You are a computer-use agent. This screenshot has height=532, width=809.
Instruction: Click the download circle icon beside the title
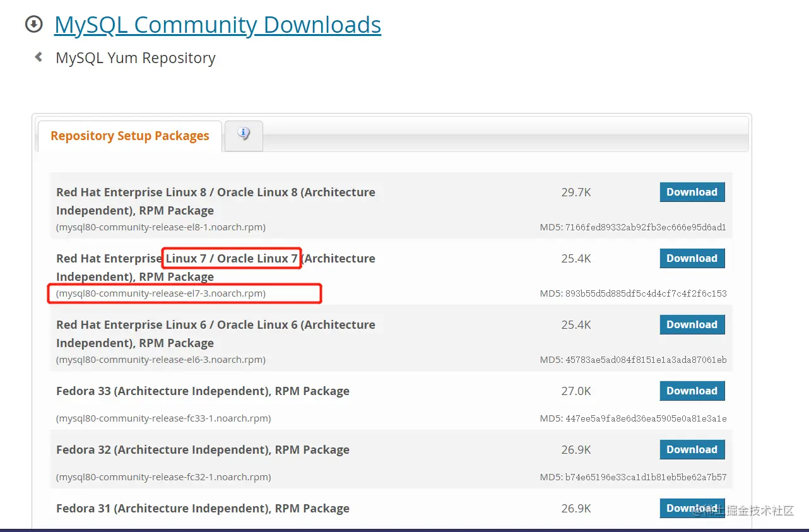point(33,25)
